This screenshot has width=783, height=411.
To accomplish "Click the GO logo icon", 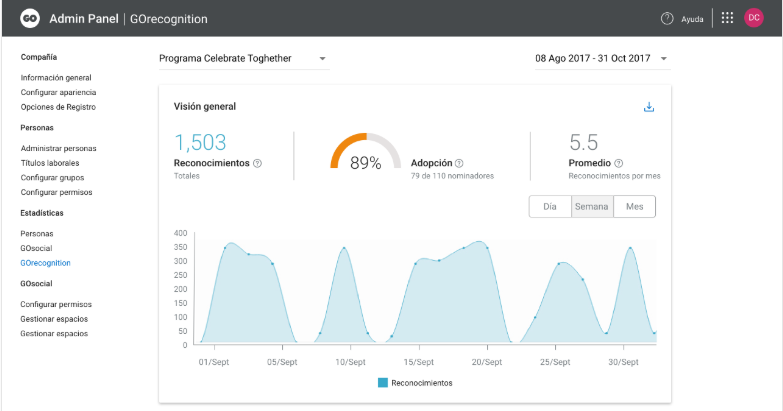I will tap(30, 18).
